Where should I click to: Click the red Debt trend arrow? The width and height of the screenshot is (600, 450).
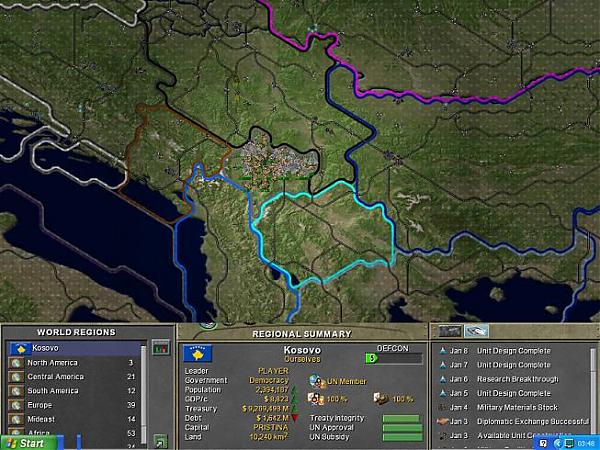(294, 418)
